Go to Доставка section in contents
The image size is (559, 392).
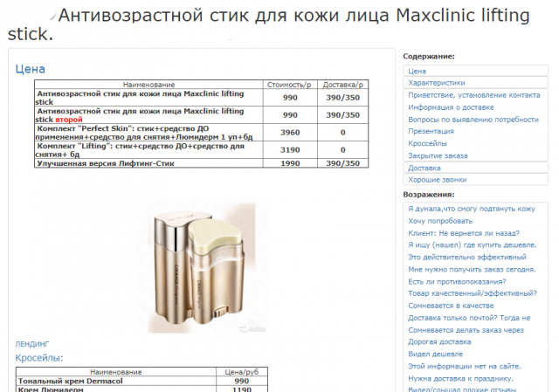coord(424,168)
